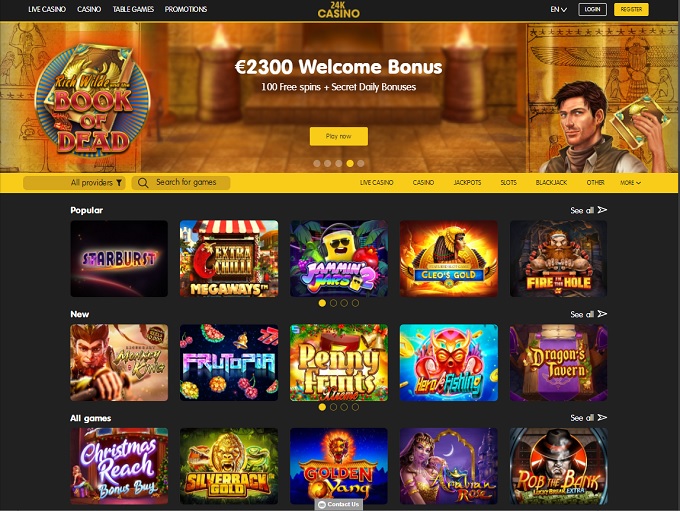680x511 pixels.
Task: Select the last New row pagination dot
Action: tap(355, 407)
